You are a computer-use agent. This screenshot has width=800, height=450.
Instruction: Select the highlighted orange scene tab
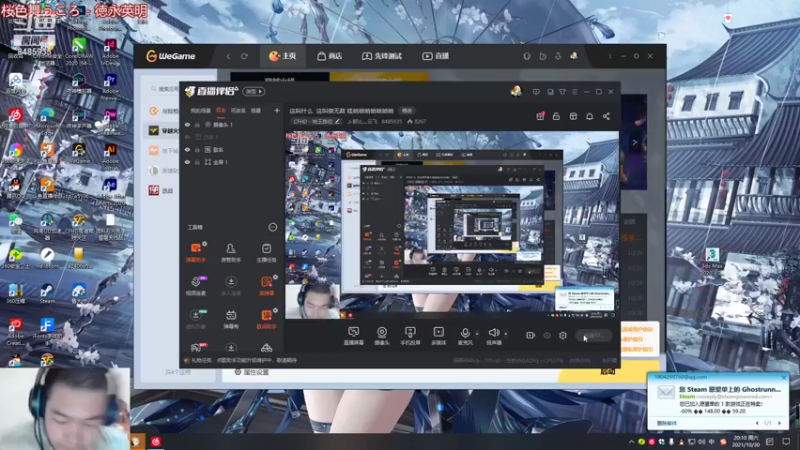[x=221, y=110]
